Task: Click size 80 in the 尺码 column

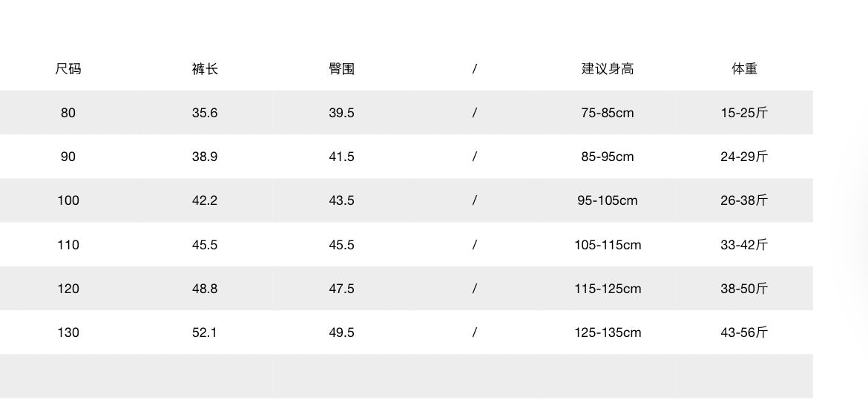Action: click(x=68, y=113)
